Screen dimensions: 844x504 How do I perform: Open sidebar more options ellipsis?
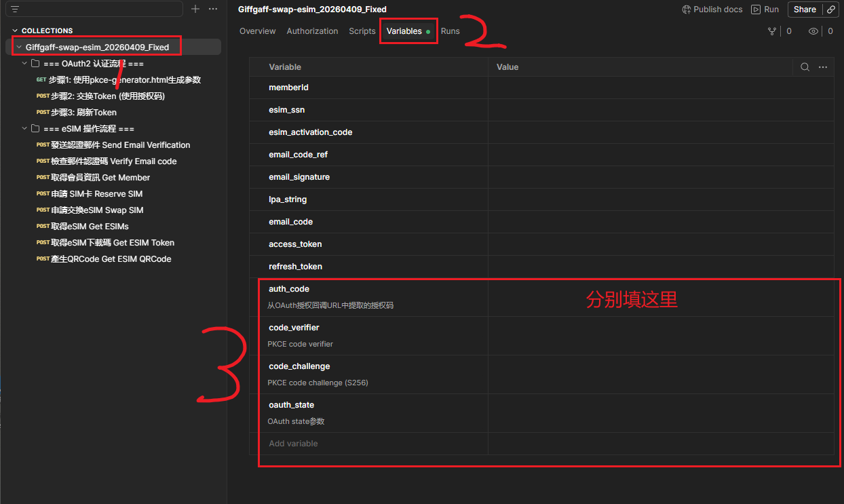(213, 9)
